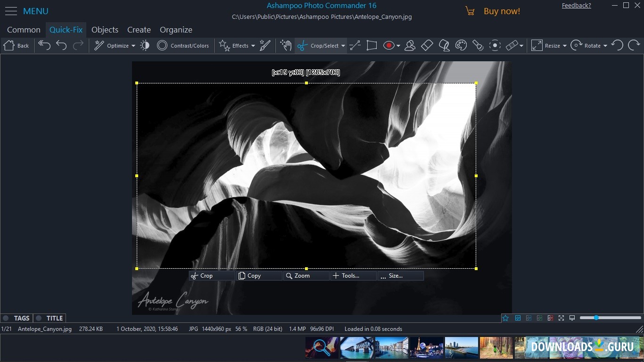
Task: Select the flashlight lighting tool
Action: [478, 45]
